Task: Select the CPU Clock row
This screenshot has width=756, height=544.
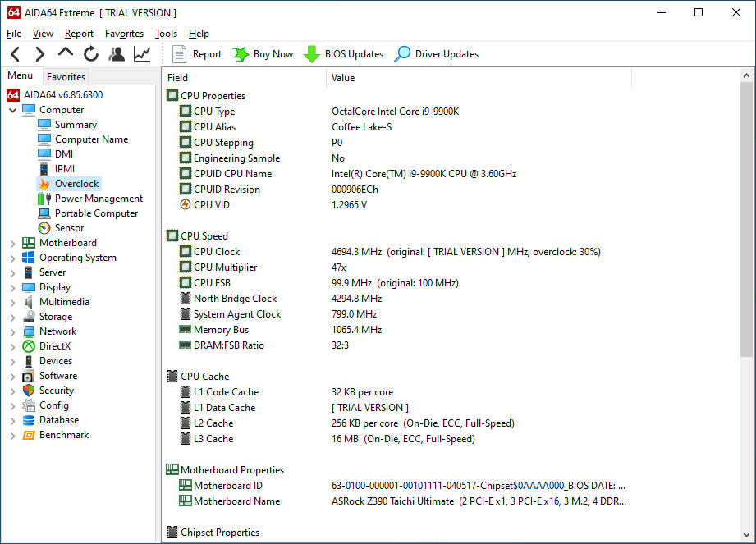Action: 396,252
